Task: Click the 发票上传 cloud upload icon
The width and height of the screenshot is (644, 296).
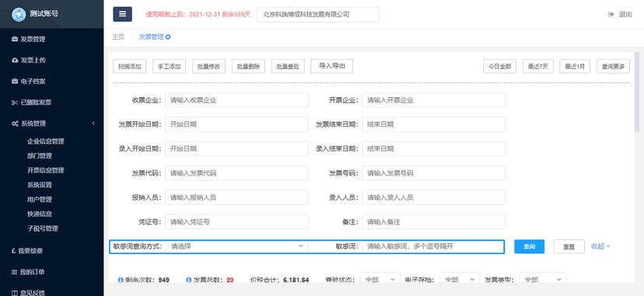Action: coord(15,61)
